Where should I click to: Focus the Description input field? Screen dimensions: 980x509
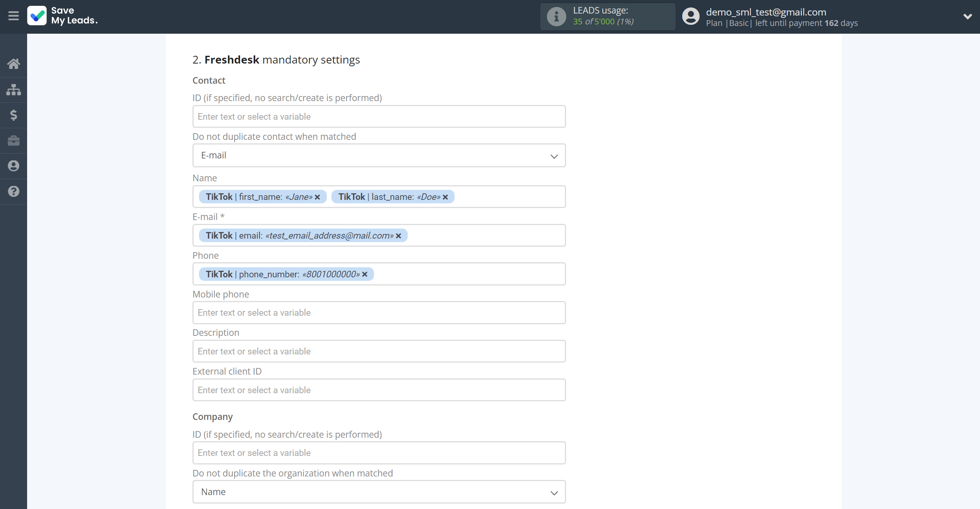pyautogui.click(x=379, y=351)
